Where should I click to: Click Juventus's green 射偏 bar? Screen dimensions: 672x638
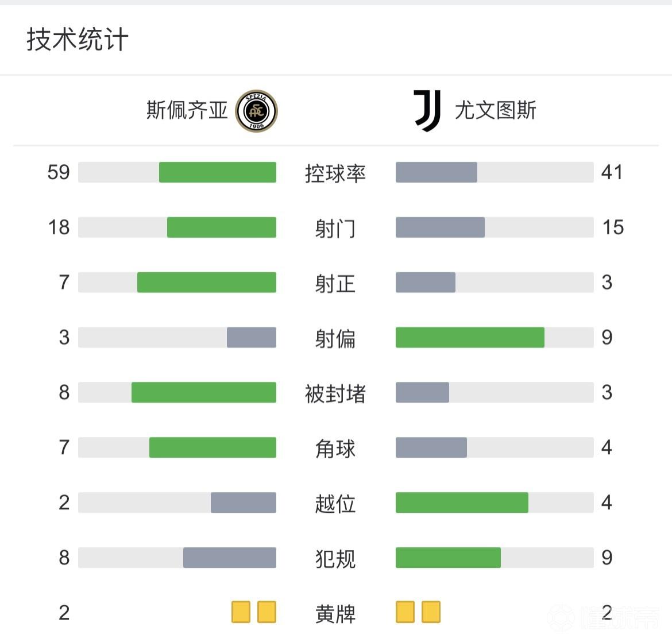point(470,337)
